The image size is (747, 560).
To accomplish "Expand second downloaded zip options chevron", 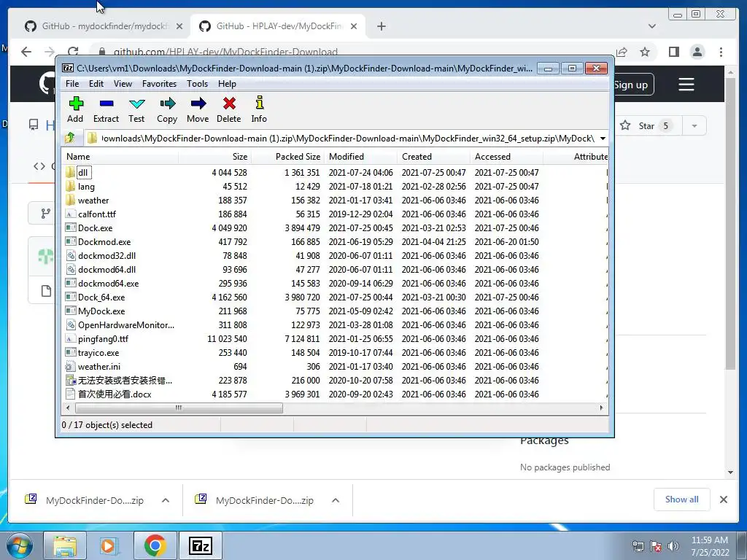I will pyautogui.click(x=336, y=500).
